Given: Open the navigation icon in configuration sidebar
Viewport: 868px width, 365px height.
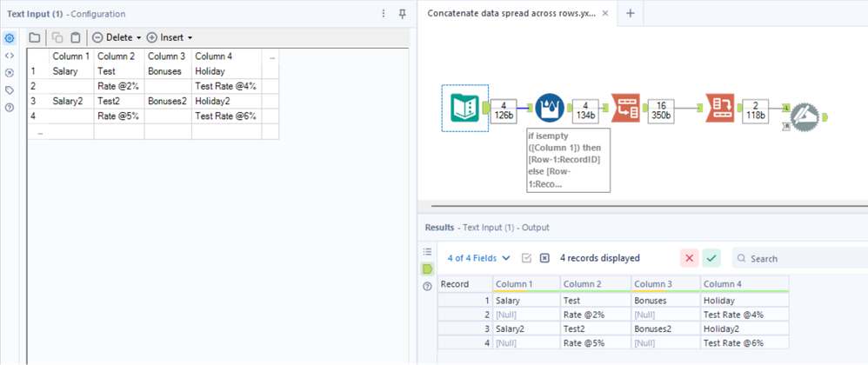Looking at the screenshot, I should (x=9, y=72).
